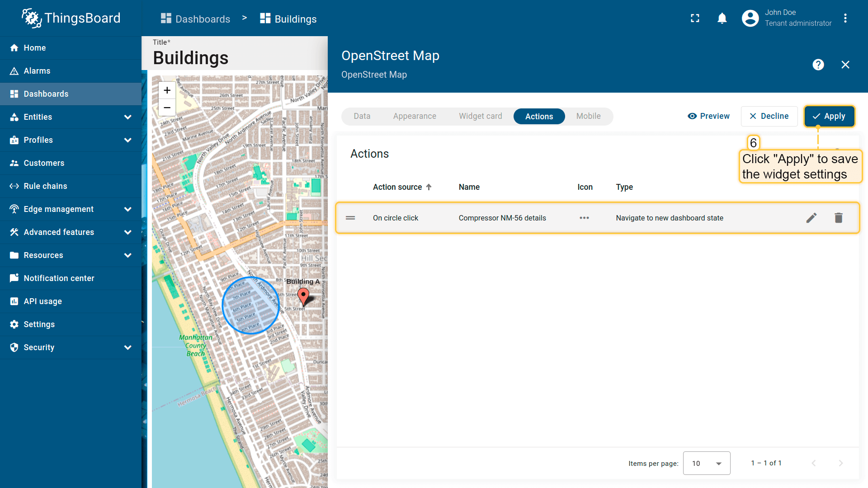The height and width of the screenshot is (488, 868).
Task: Grab the action row drag handle
Action: click(350, 218)
